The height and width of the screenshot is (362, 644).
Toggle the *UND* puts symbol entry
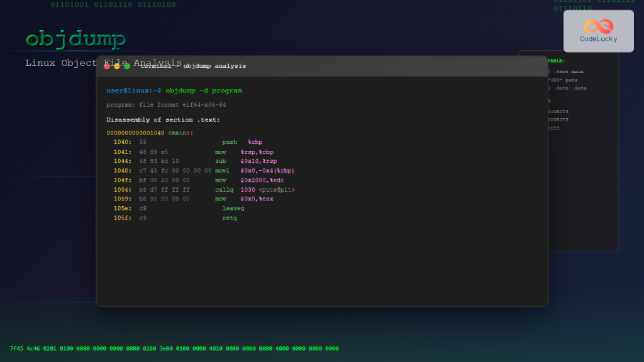coord(563,80)
